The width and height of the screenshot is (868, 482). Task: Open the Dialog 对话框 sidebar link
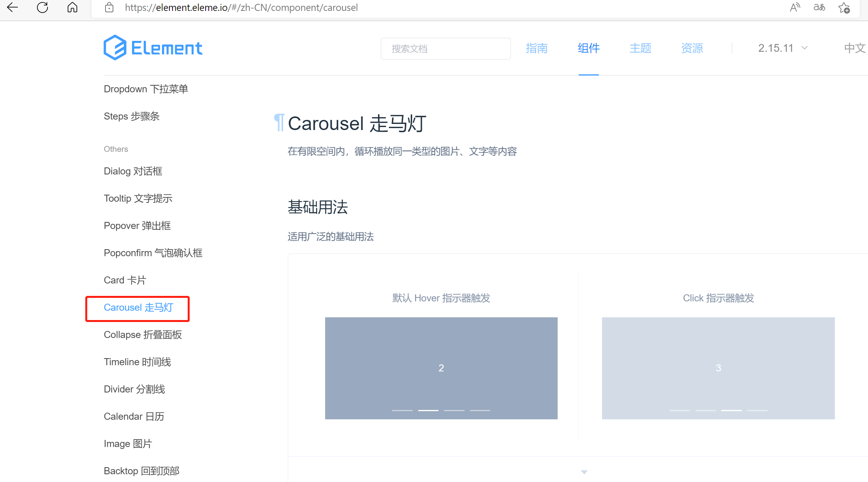133,171
